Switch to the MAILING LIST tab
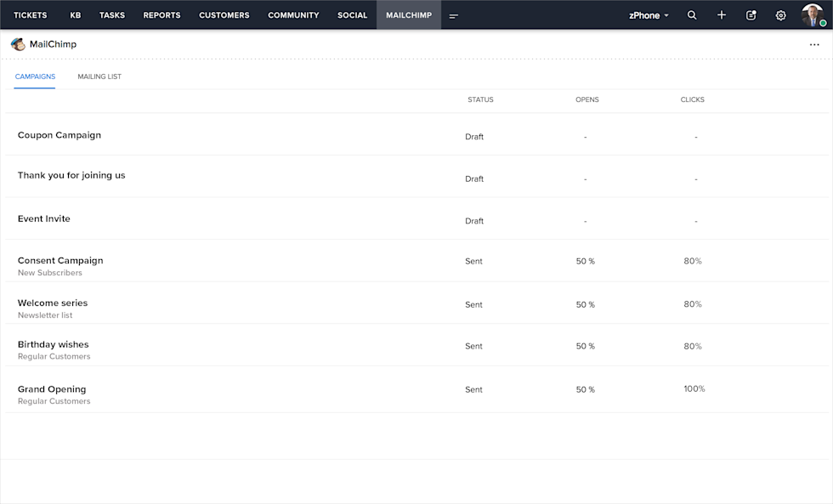833x504 pixels. pos(99,76)
